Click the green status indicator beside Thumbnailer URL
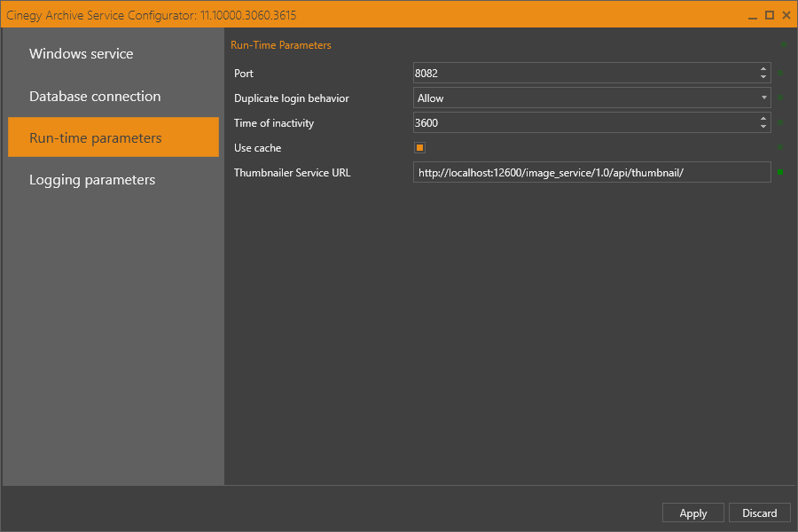 780,172
